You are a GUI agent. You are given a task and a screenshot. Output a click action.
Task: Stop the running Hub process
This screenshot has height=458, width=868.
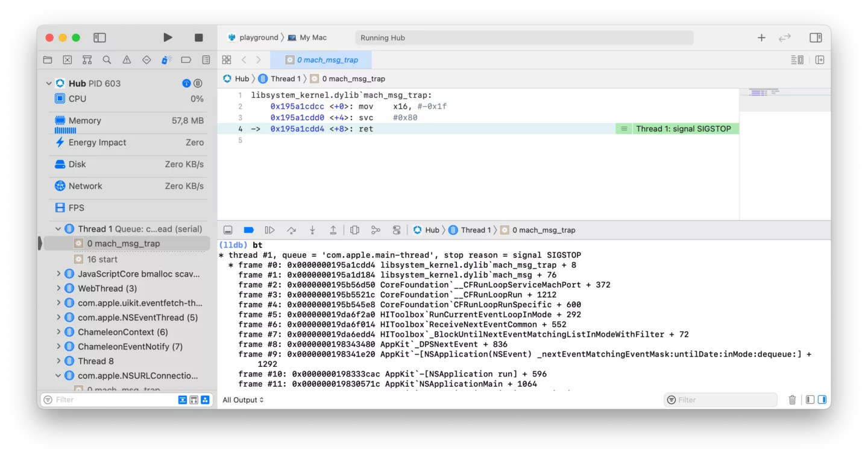(199, 37)
